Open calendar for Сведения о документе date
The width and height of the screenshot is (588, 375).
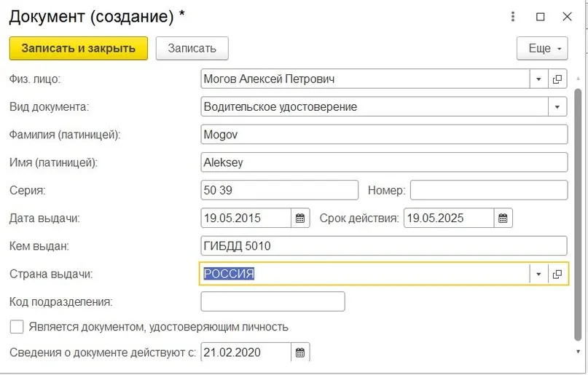click(300, 352)
